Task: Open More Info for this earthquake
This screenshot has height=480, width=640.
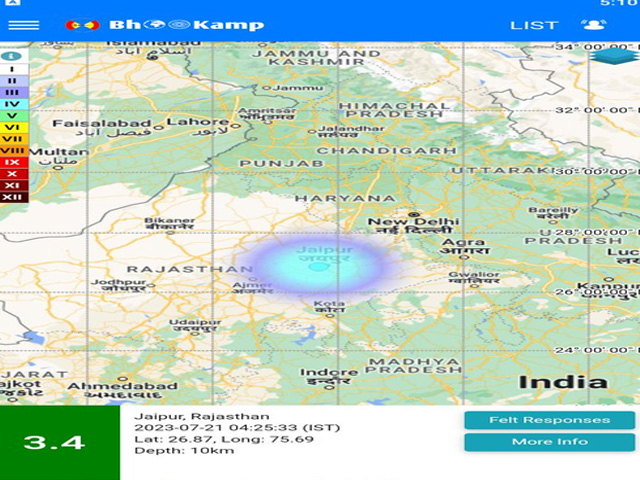Action: click(x=549, y=442)
